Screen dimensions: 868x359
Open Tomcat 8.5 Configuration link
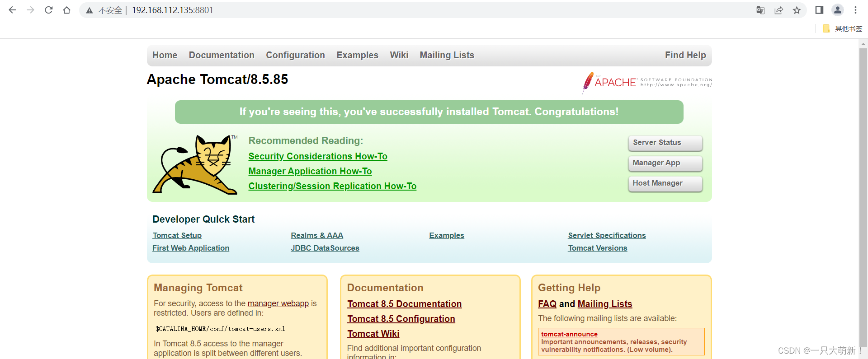(x=401, y=319)
